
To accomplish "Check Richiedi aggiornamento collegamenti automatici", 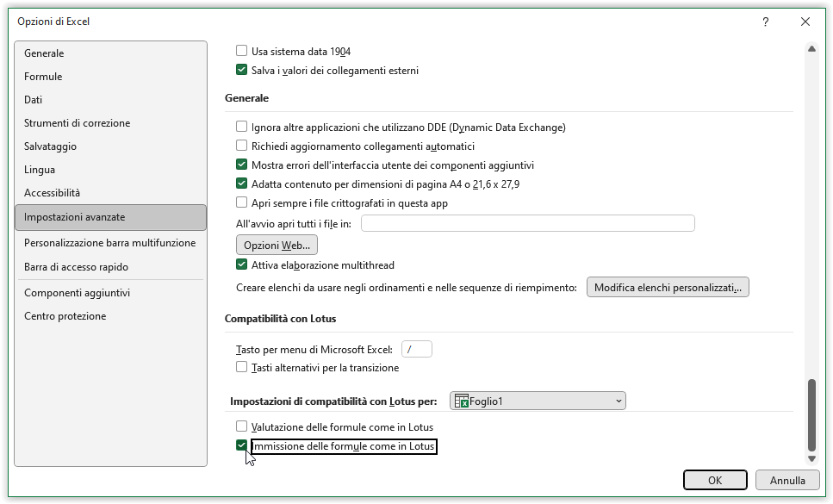I will click(242, 146).
